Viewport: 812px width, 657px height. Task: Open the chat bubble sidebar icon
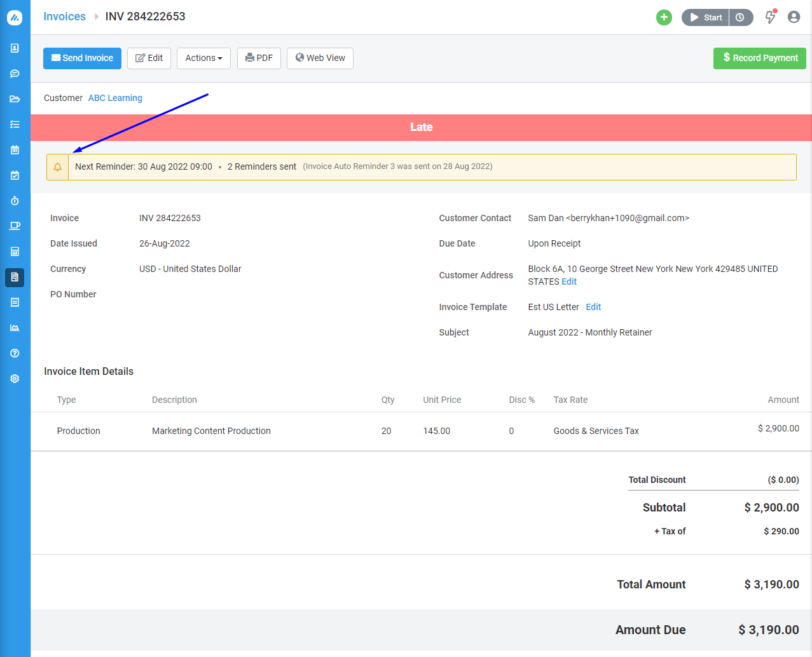coord(15,74)
